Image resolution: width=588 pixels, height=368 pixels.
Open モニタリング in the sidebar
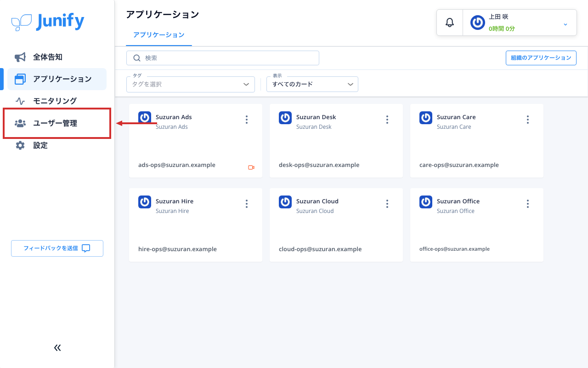click(x=57, y=101)
